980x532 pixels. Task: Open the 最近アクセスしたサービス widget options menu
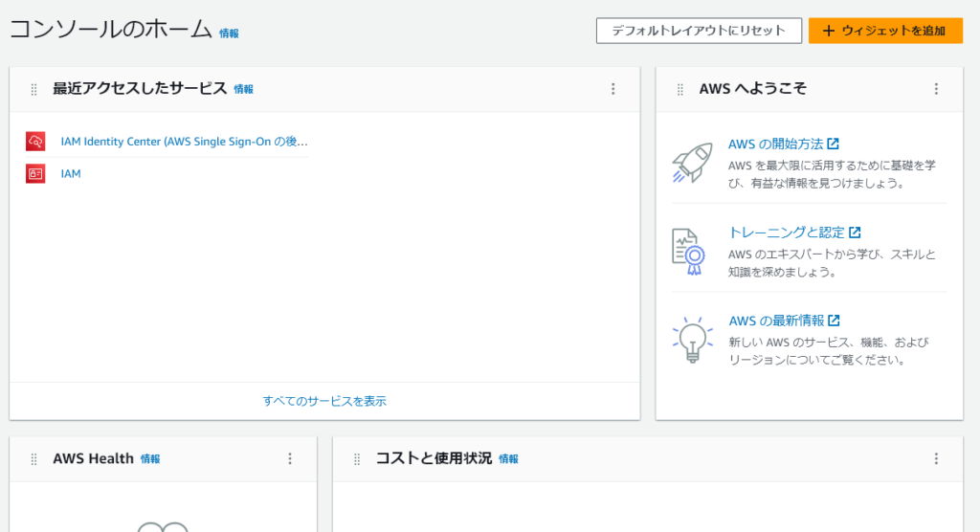pyautogui.click(x=613, y=89)
